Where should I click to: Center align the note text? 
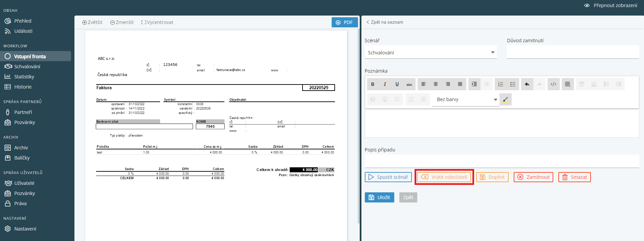pyautogui.click(x=436, y=84)
